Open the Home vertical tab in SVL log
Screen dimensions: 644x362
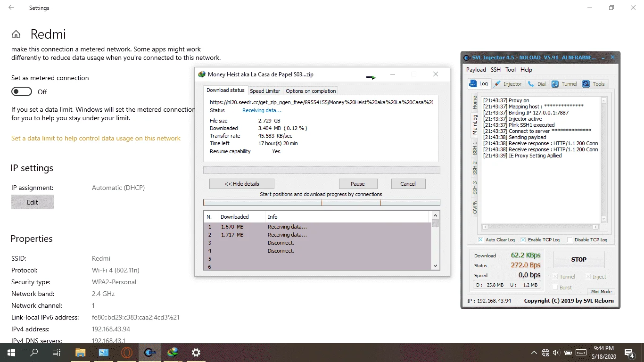(x=475, y=103)
